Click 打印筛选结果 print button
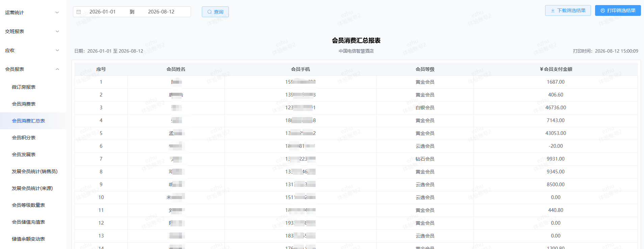This screenshot has width=644, height=249. 618,10
